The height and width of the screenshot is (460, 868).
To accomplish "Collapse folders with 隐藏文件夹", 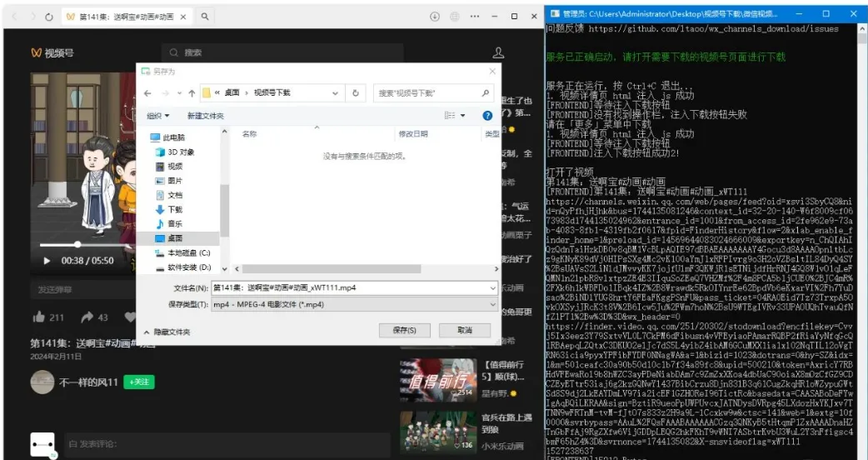I will (x=167, y=332).
